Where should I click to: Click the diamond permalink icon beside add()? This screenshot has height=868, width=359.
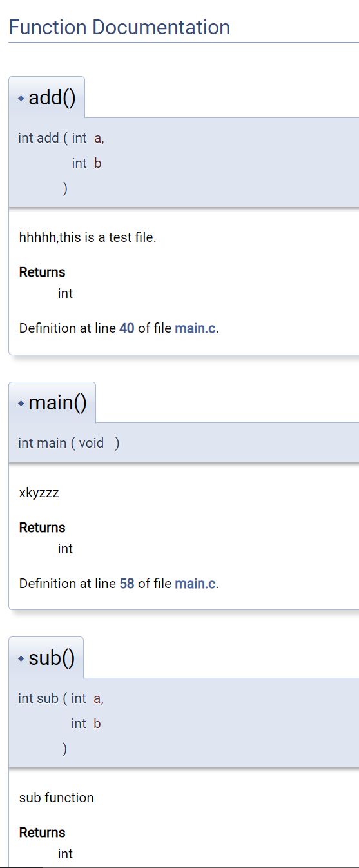tap(21, 99)
